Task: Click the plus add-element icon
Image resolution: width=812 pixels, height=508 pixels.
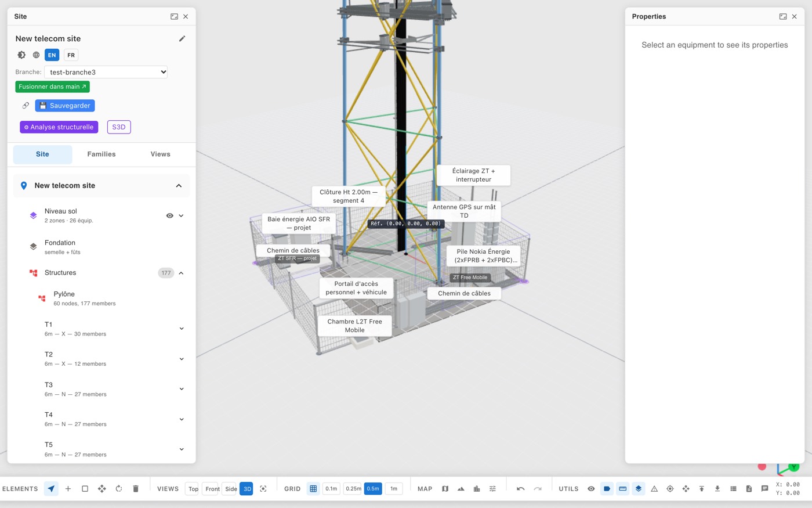Action: click(x=68, y=489)
